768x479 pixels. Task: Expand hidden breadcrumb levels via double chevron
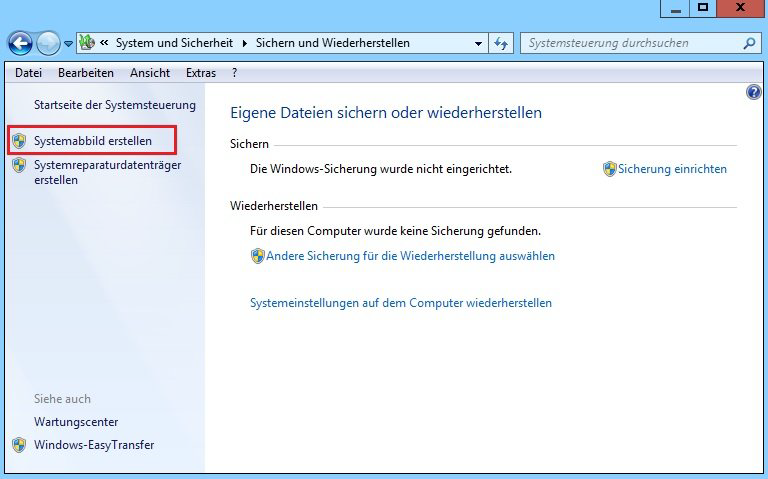[x=104, y=43]
